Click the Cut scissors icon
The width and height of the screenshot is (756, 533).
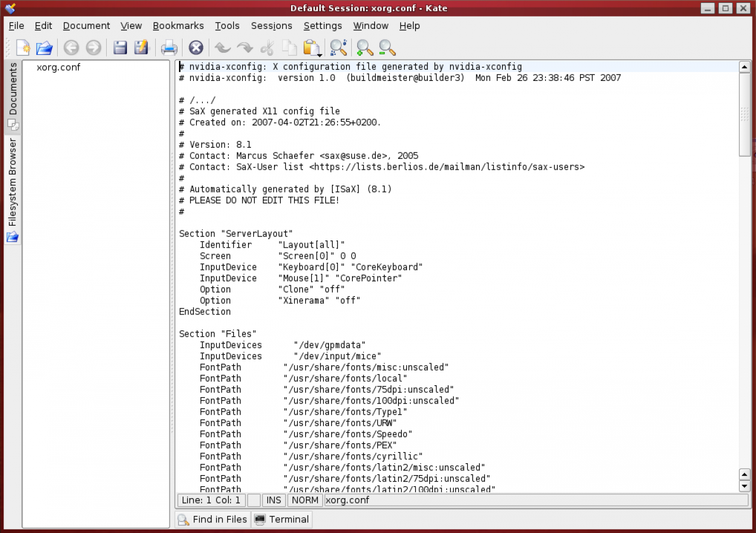(268, 47)
